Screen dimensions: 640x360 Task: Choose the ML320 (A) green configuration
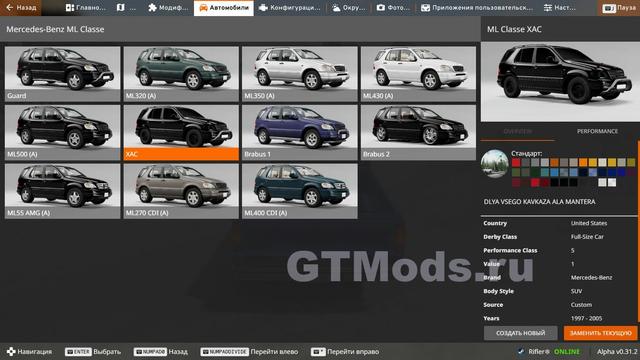pos(181,73)
